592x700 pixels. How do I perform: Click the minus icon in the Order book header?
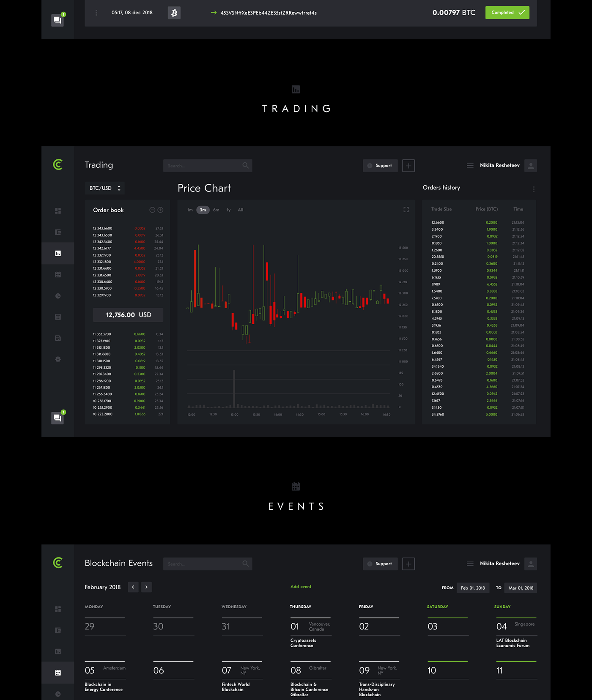(x=152, y=210)
